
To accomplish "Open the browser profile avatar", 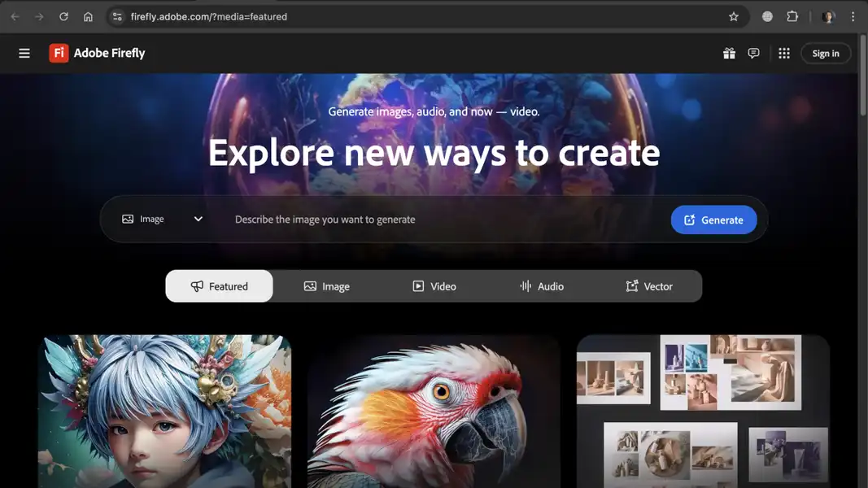I will (829, 15).
